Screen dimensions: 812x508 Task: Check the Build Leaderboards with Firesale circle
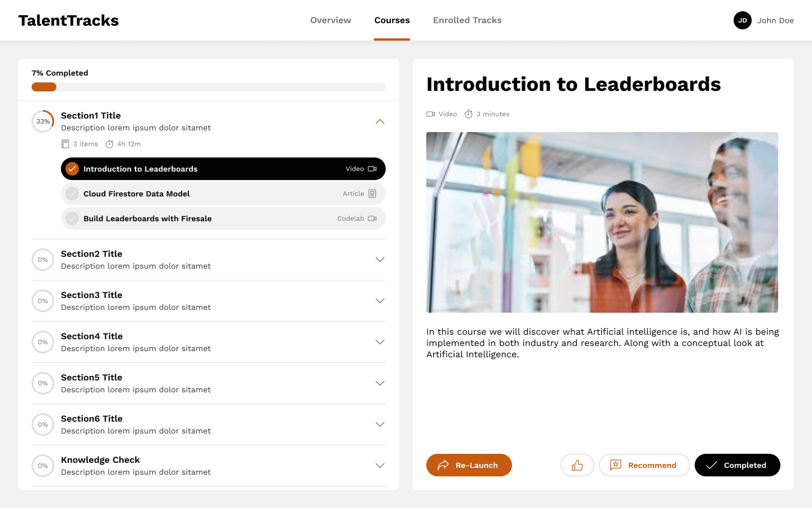(72, 218)
